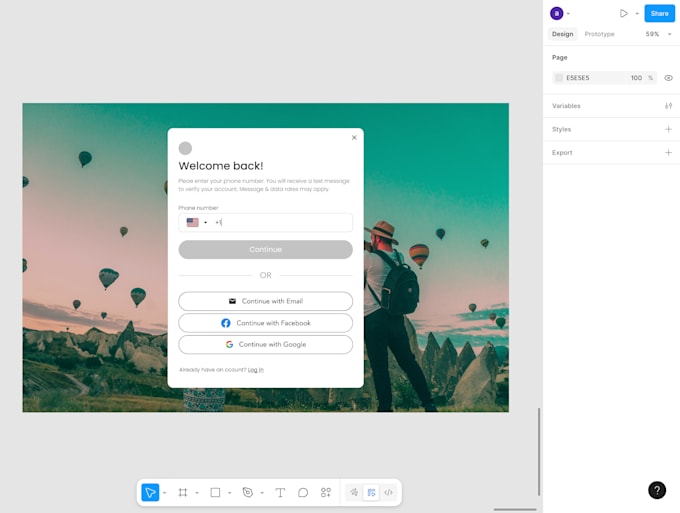Image resolution: width=680 pixels, height=513 pixels.
Task: Open presentation options dropdown arrow
Action: pos(637,13)
